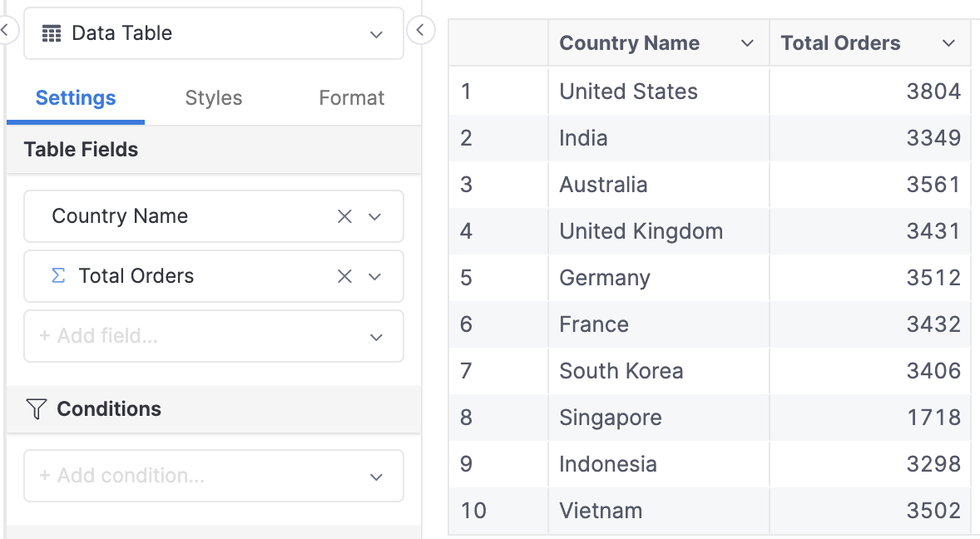This screenshot has height=539, width=980.
Task: Click the Conditions section heading
Action: tap(109, 409)
